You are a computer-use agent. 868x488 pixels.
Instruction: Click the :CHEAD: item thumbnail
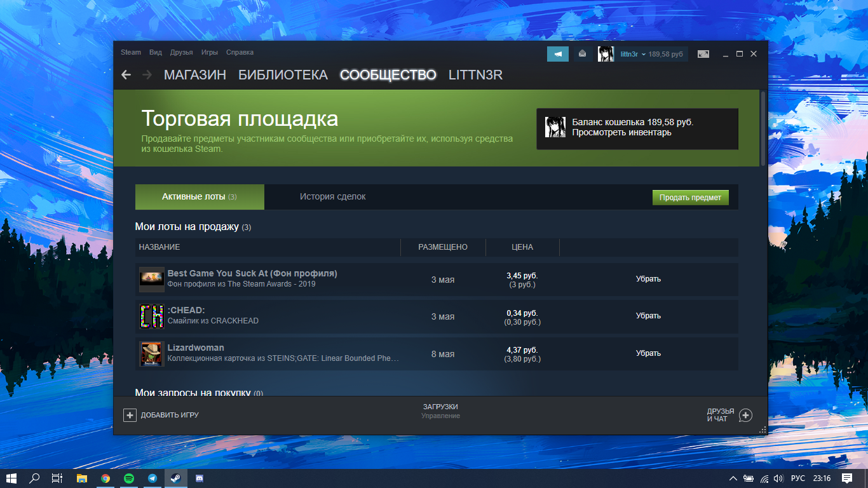(152, 316)
